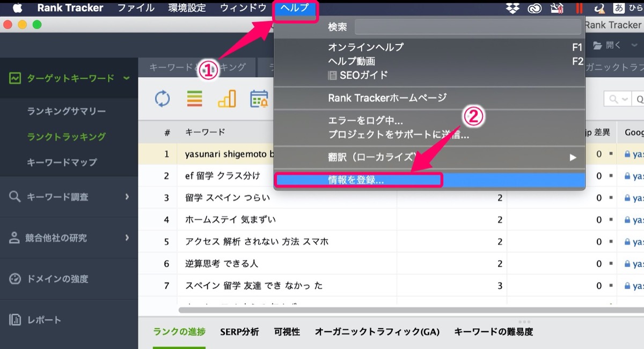This screenshot has width=644, height=349.
Task: Click the 開く button
Action: click(607, 46)
